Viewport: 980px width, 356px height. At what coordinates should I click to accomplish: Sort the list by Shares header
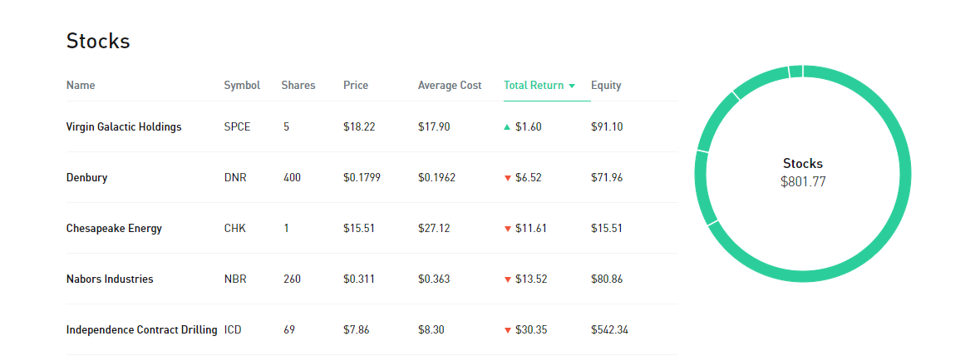(x=298, y=86)
